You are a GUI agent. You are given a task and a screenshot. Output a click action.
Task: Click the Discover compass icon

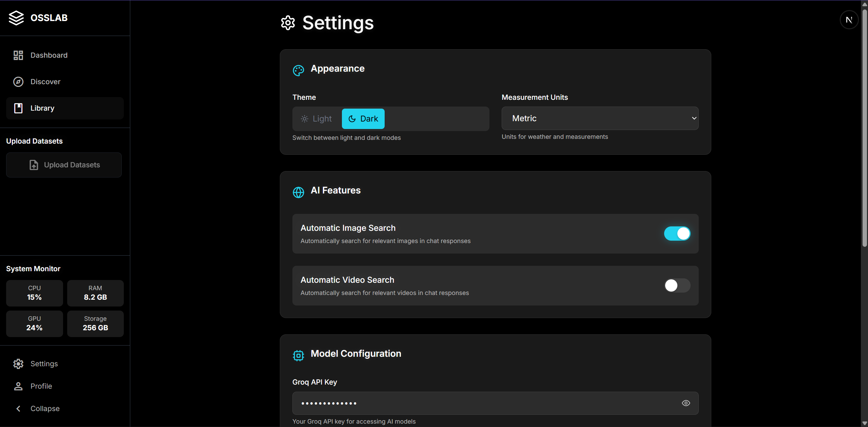(x=18, y=82)
